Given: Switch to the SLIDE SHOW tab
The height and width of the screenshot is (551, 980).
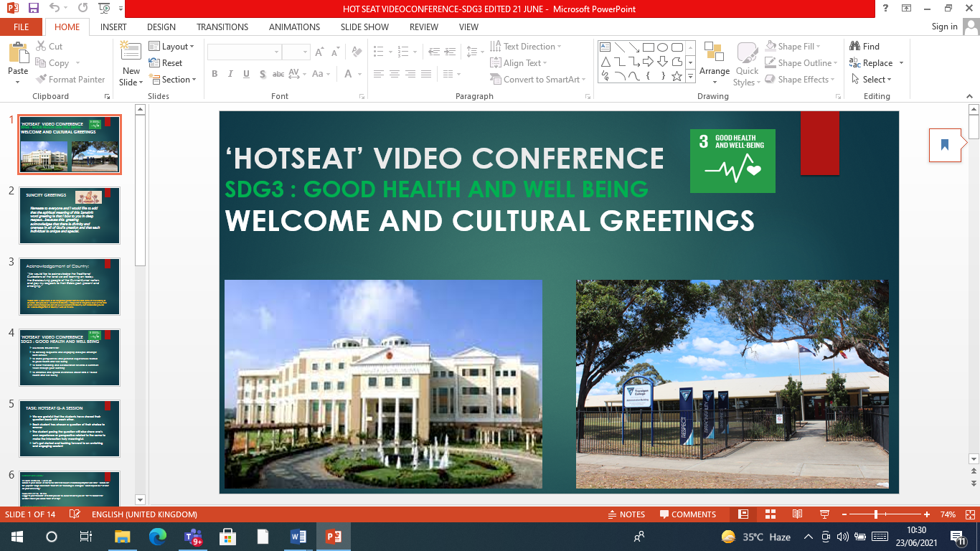Looking at the screenshot, I should 364,27.
